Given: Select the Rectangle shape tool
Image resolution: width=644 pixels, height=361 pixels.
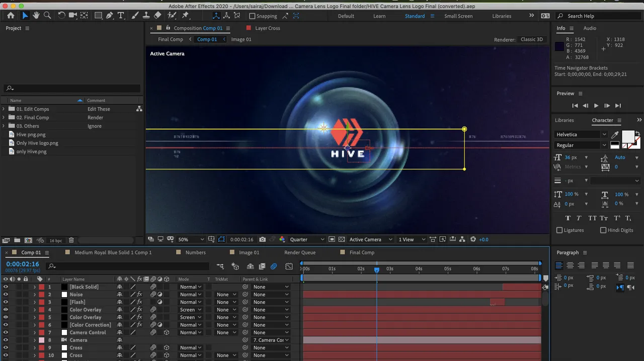Looking at the screenshot, I should 98,16.
